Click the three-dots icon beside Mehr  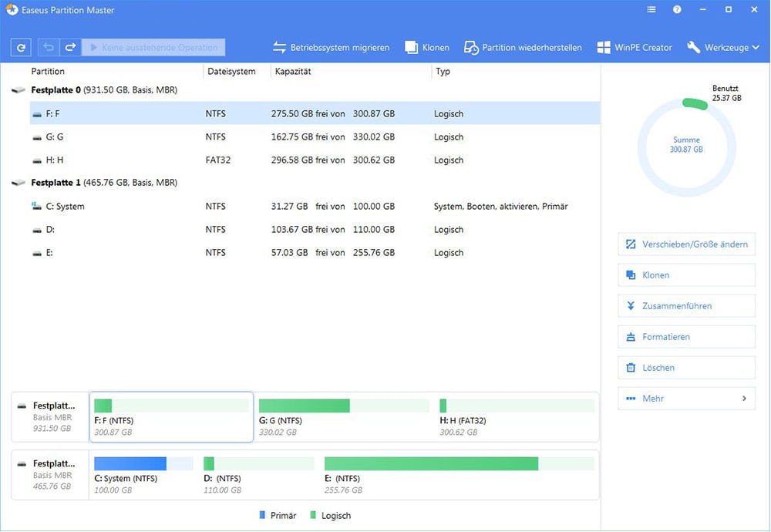click(631, 399)
